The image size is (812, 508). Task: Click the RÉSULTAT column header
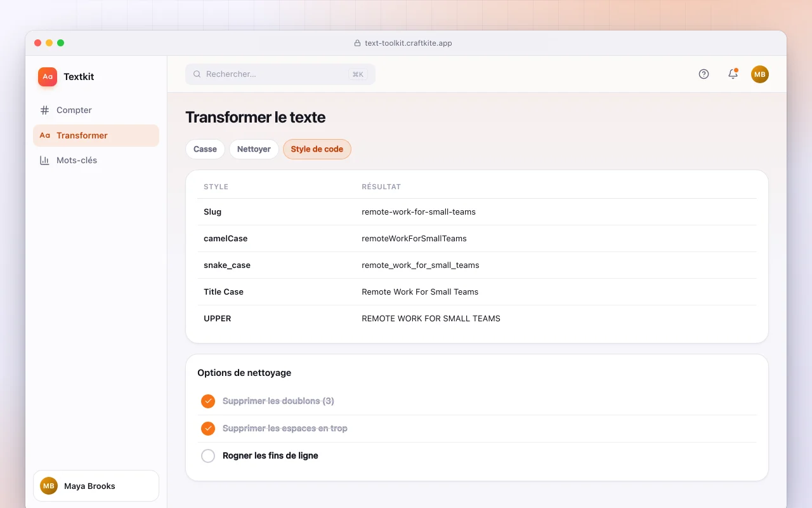(x=381, y=187)
